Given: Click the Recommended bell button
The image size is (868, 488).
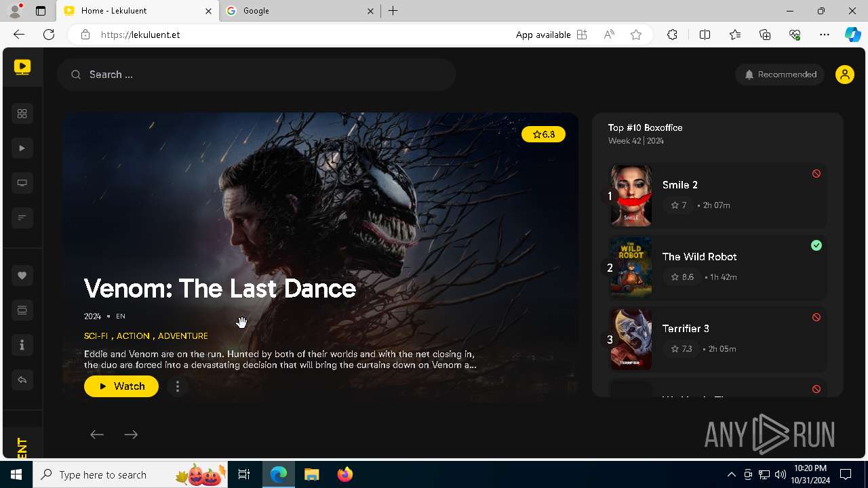Looking at the screenshot, I should (780, 75).
